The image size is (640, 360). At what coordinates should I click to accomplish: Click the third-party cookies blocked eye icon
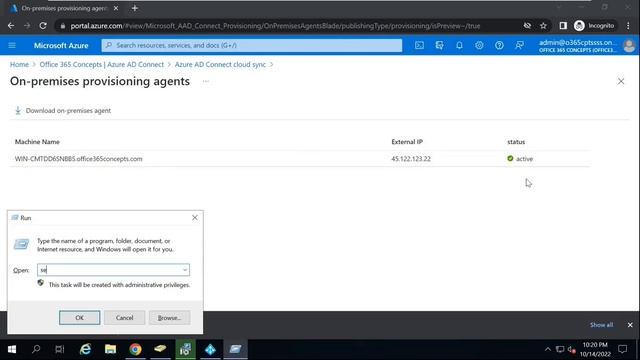coord(527,26)
